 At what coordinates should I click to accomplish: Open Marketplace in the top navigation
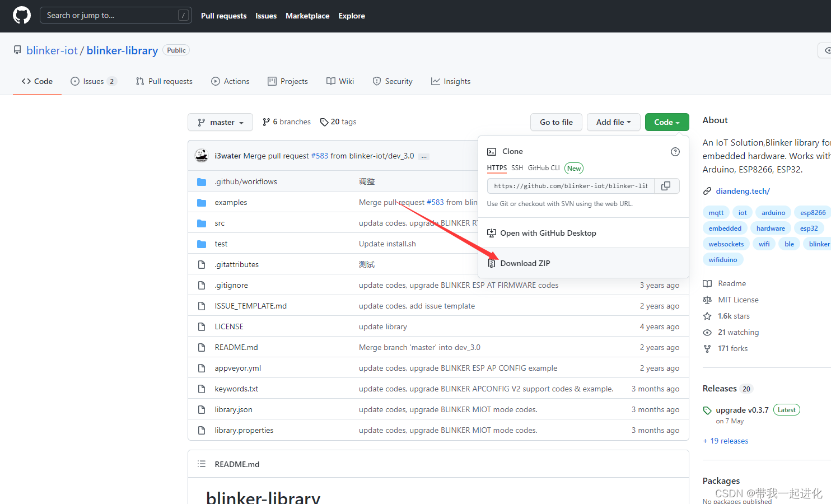click(307, 16)
